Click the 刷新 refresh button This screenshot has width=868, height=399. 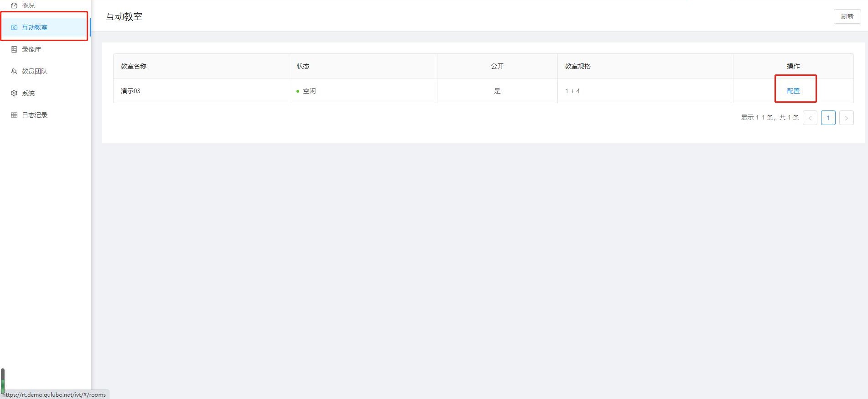pos(847,16)
